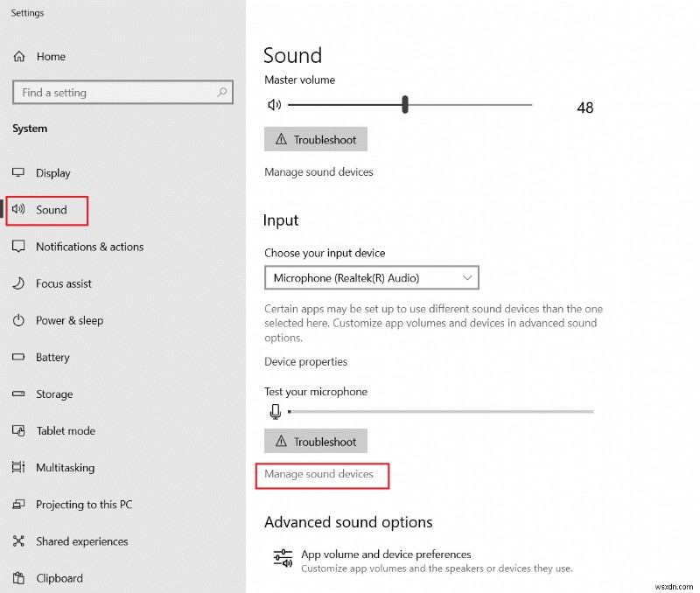Select the Display sidebar icon
The image size is (700, 593).
pyautogui.click(x=20, y=173)
